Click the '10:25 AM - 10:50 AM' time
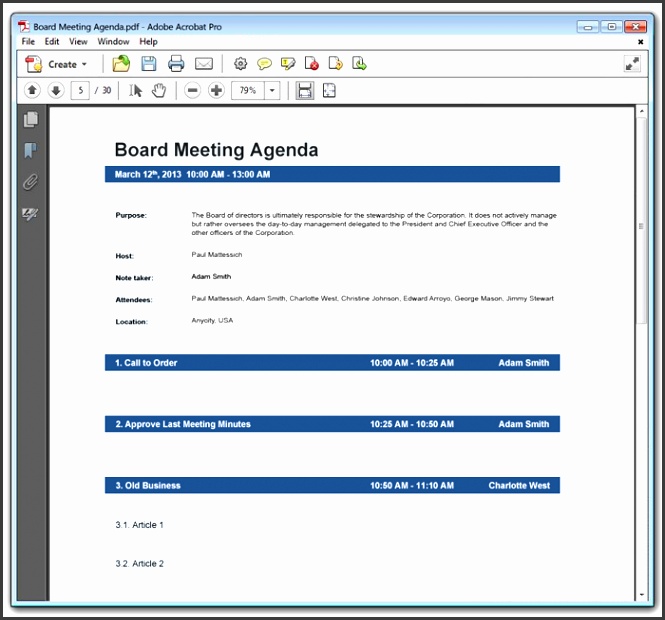The height and width of the screenshot is (620, 665). (x=412, y=424)
